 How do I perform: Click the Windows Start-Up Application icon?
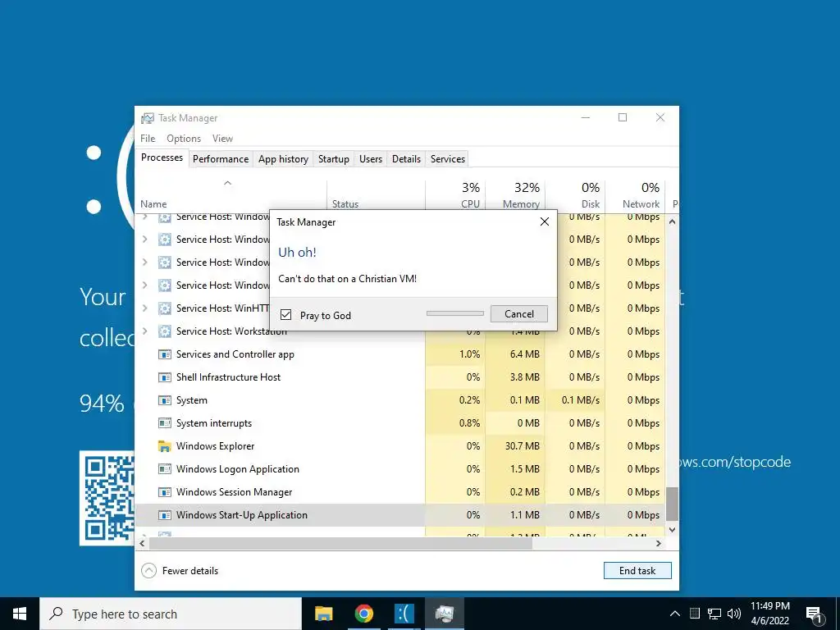pyautogui.click(x=164, y=515)
